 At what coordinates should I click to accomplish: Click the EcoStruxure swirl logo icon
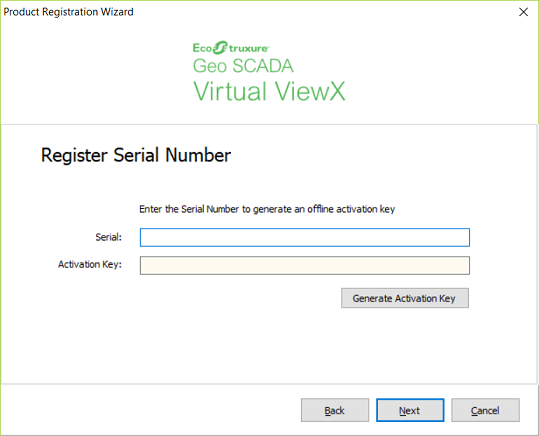point(220,47)
